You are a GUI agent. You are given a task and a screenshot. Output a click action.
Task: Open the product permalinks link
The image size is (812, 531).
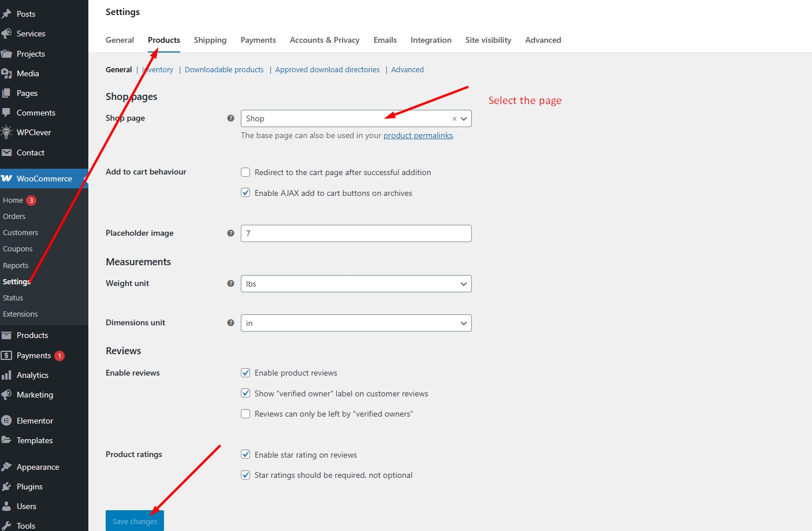(418, 135)
